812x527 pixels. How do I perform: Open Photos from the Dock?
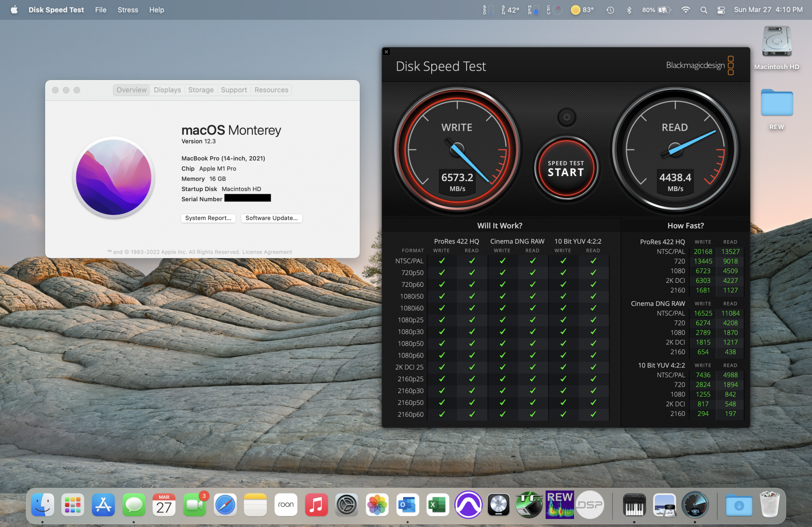pyautogui.click(x=377, y=505)
